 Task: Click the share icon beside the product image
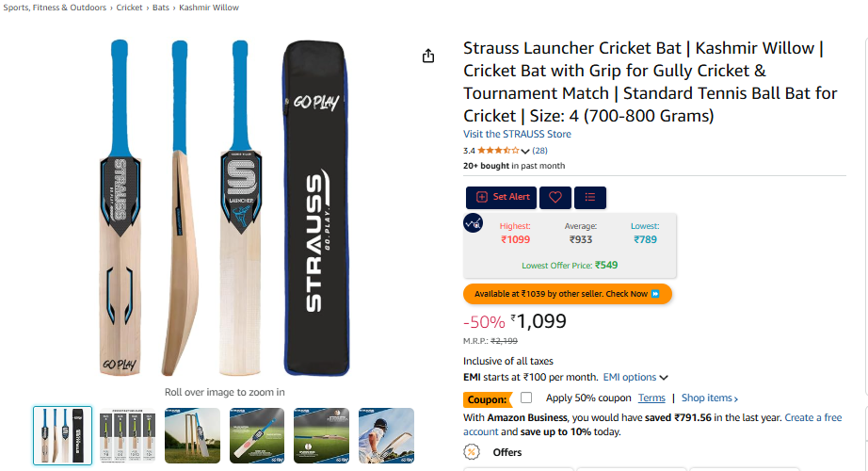(428, 56)
